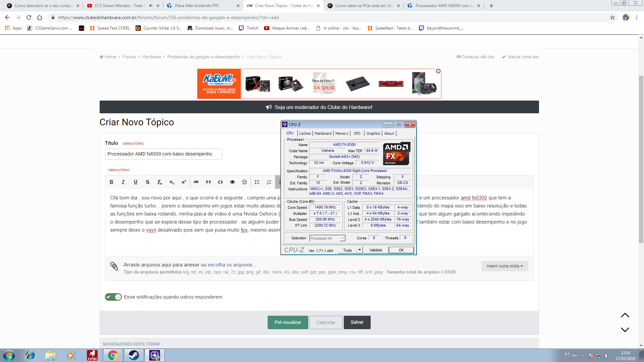Screen dimensions: 644x362
Task: Jump to page bottom with down arrow
Action: 625,330
